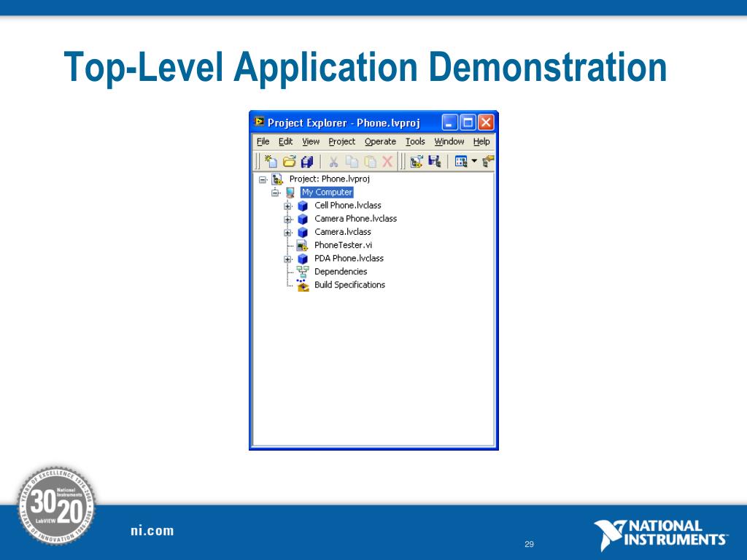
Task: Click the Dependencies tree icon
Action: pos(303,272)
